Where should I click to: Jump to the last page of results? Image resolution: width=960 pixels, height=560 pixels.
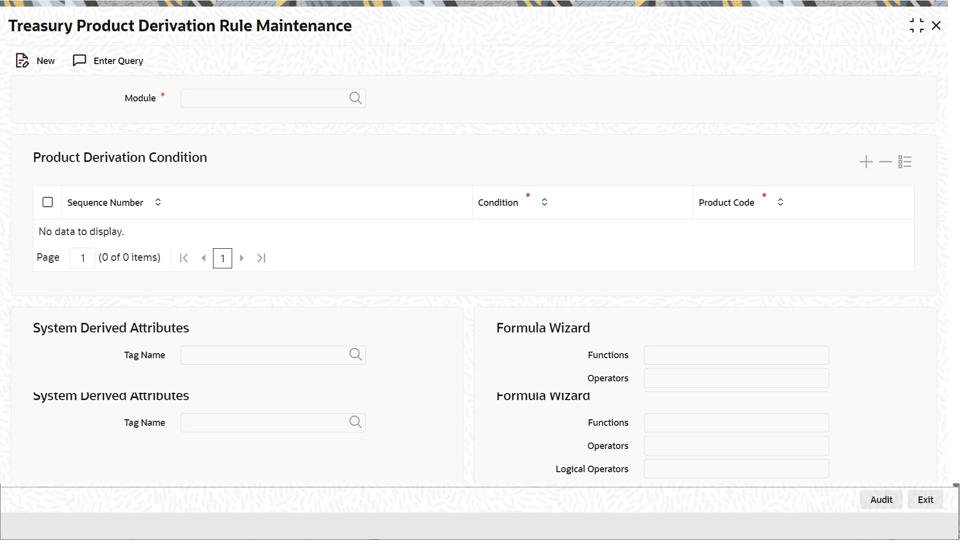coord(261,258)
